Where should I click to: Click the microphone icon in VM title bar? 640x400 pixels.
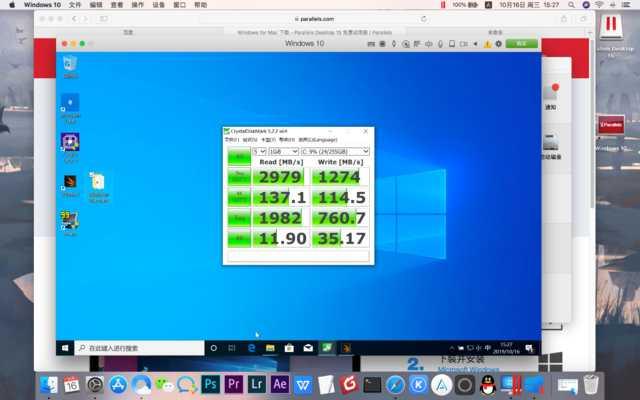coord(440,44)
